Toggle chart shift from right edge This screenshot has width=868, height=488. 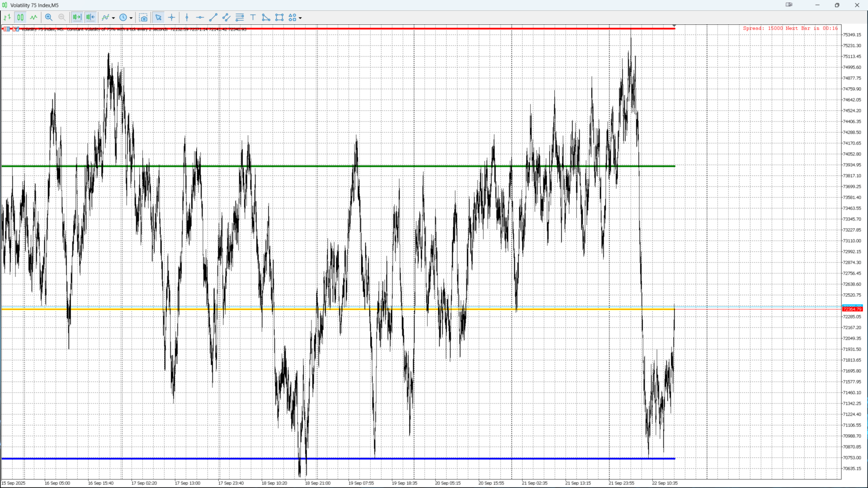pos(90,18)
